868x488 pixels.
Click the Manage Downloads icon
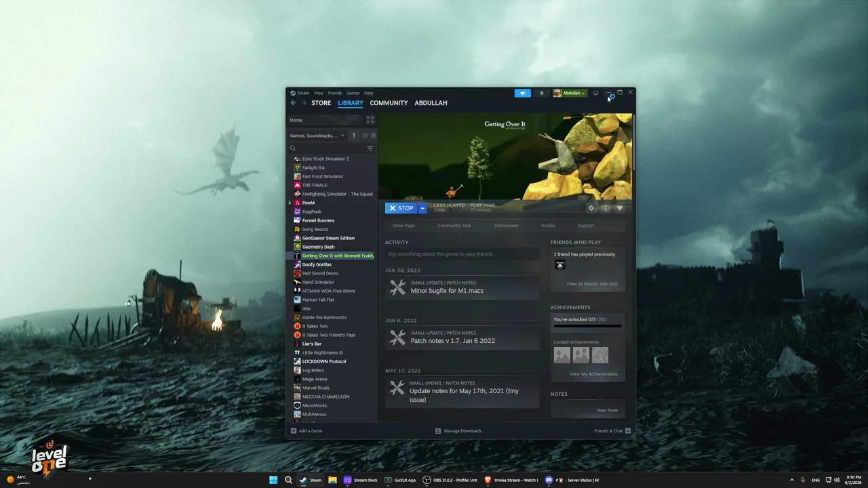coord(438,430)
